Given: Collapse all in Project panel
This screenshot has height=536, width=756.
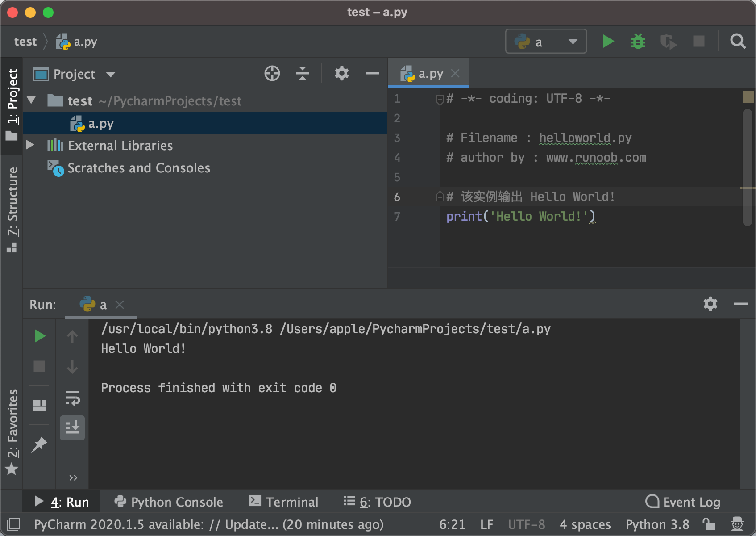Looking at the screenshot, I should [x=303, y=73].
